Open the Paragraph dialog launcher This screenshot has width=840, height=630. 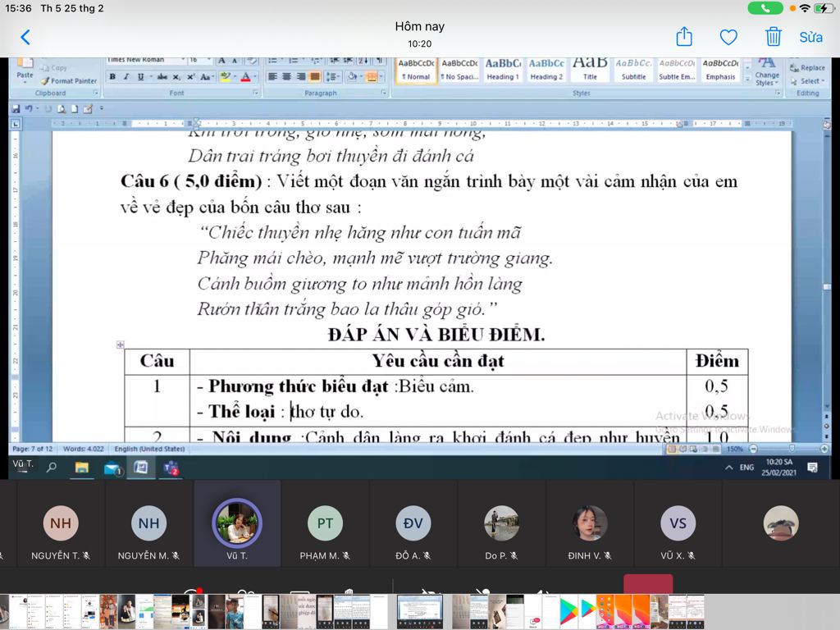click(384, 94)
